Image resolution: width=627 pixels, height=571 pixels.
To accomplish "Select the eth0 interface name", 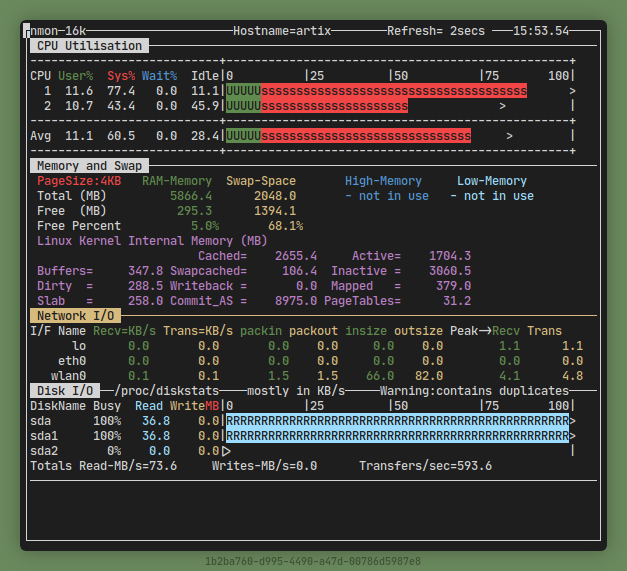I will click(72, 361).
